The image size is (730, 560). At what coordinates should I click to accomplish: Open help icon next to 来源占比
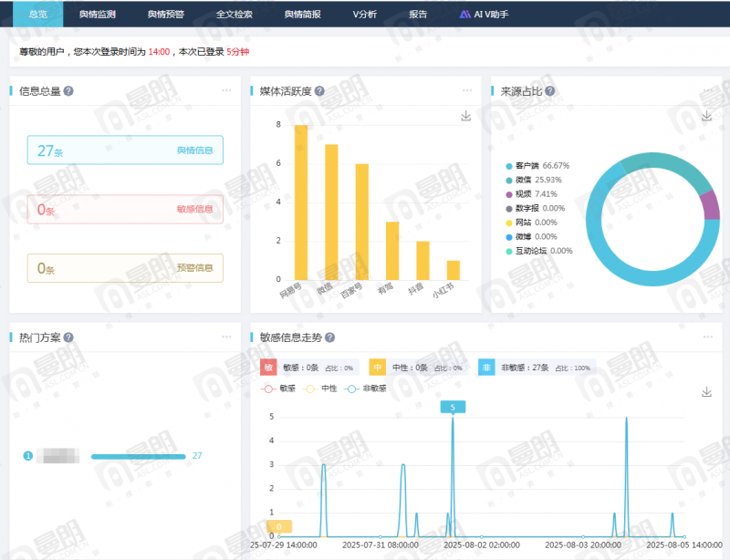pyautogui.click(x=550, y=91)
